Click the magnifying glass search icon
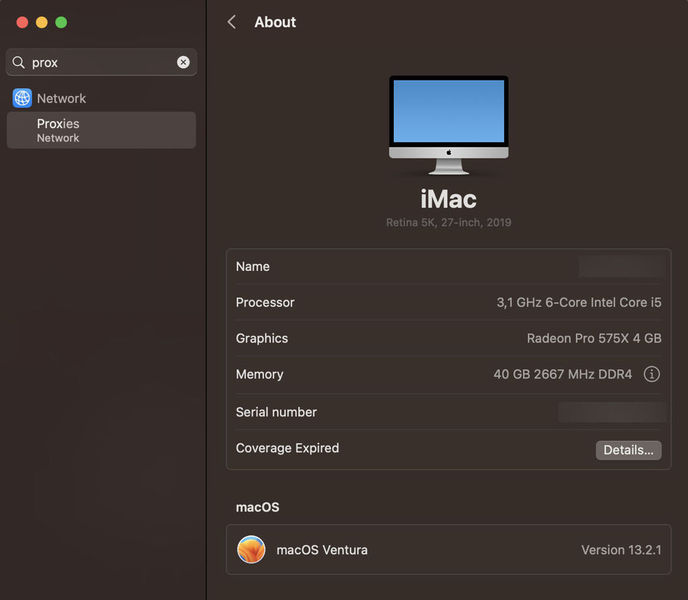688x600 pixels. [x=18, y=62]
